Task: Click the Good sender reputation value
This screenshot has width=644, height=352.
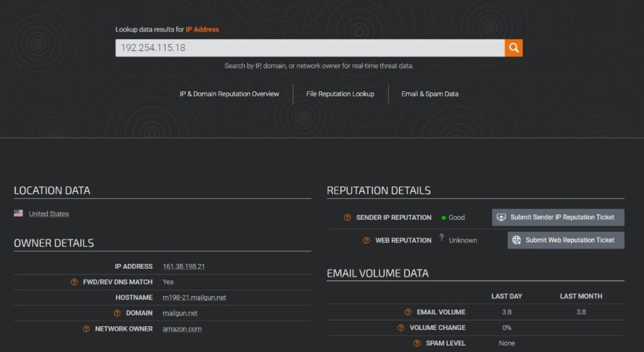Action: (457, 217)
